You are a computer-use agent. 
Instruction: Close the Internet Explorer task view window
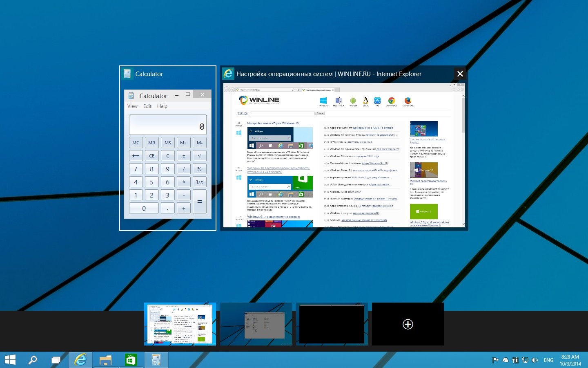click(x=460, y=74)
